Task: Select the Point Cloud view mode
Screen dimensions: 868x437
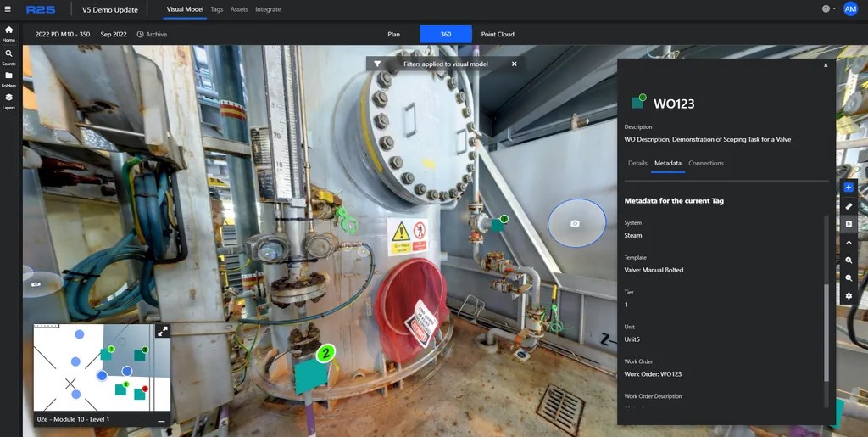Action: pos(498,34)
